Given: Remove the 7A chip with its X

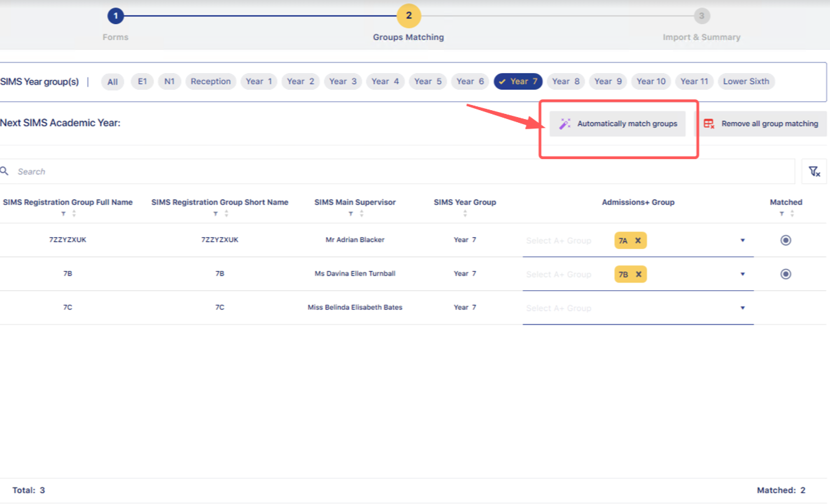Looking at the screenshot, I should tap(638, 241).
